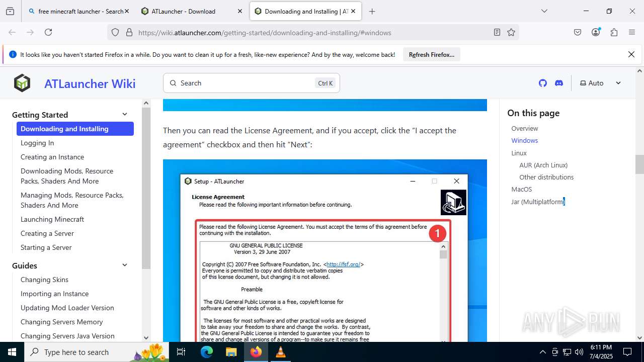Screen dimensions: 644x362
Task: Open the ATLauncher Discord link icon
Action: (x=559, y=83)
